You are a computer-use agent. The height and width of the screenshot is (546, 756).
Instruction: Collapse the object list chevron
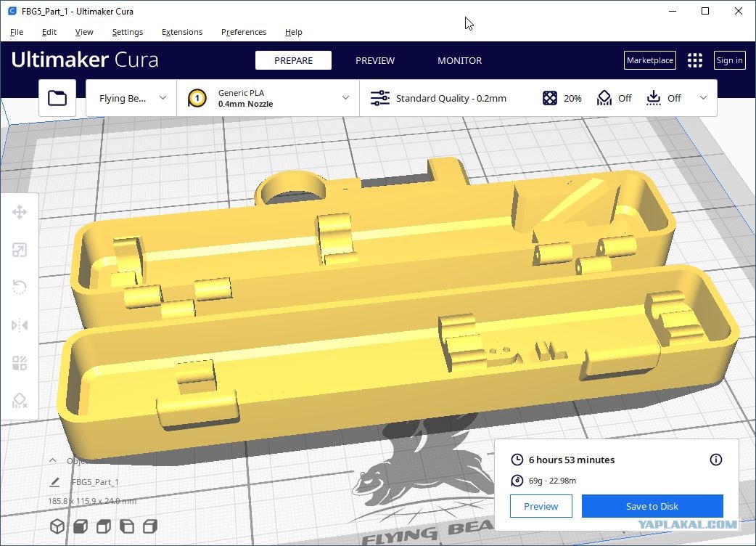[52, 460]
